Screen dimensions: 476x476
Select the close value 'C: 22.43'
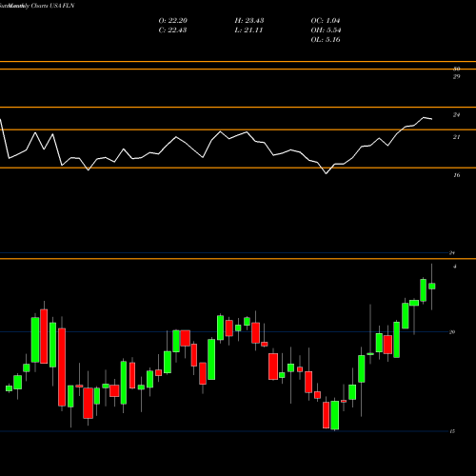(x=172, y=30)
